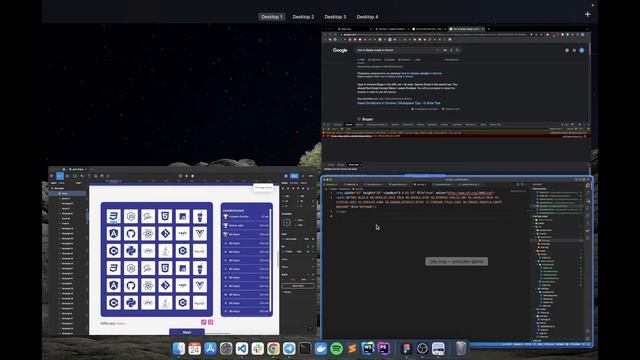Image resolution: width=640 pixels, height=360 pixels.
Task: Click the Google logo in Chrome window
Action: pos(340,50)
